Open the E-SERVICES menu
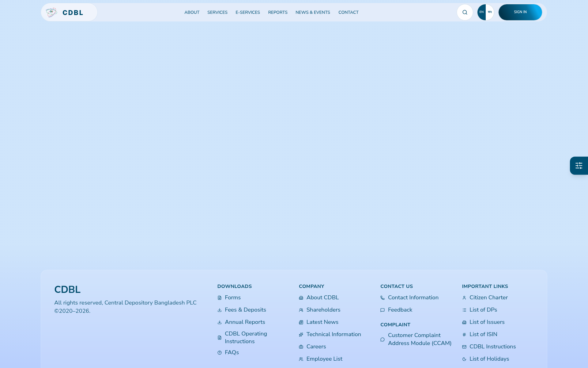The width and height of the screenshot is (588, 368). click(x=248, y=12)
